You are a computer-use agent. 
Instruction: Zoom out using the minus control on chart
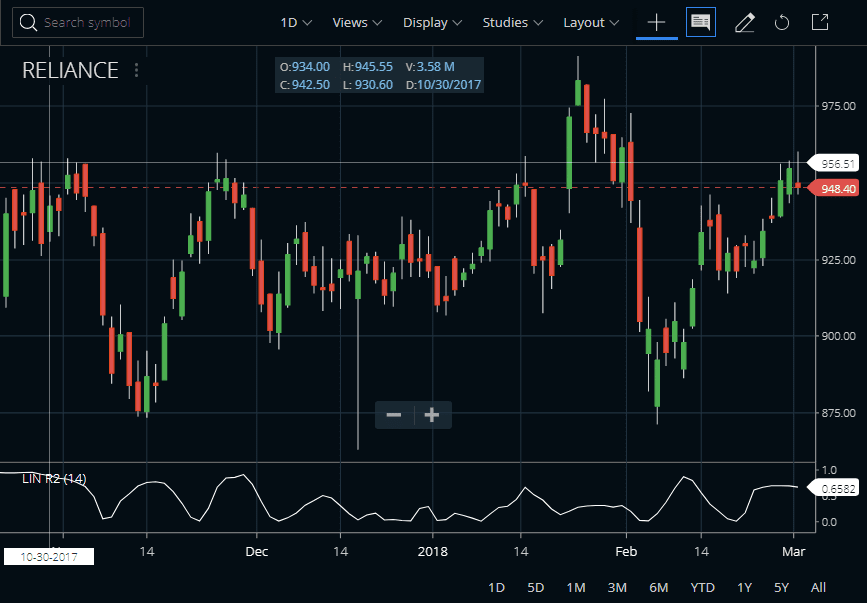click(393, 414)
